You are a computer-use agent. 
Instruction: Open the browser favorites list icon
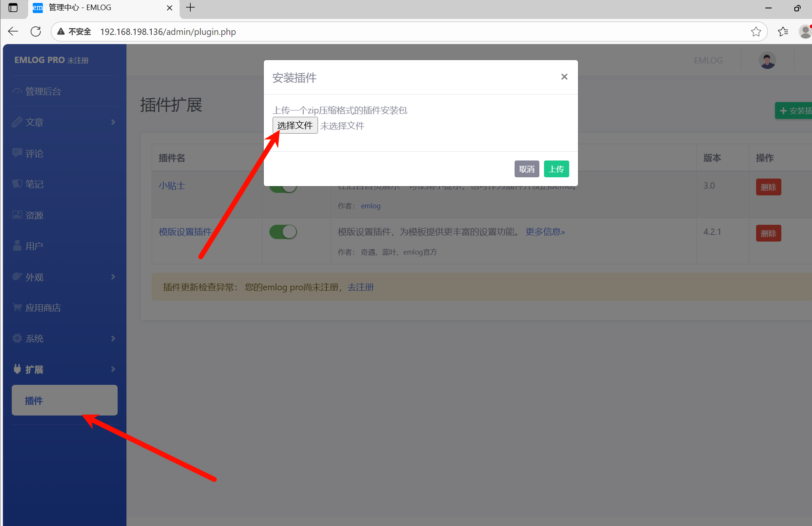(783, 32)
